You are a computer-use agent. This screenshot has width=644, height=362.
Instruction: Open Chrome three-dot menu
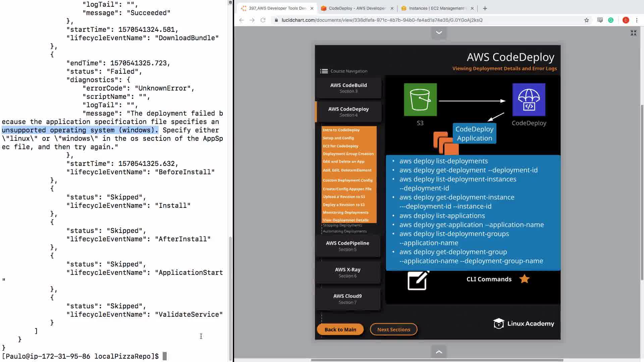pos(637,20)
